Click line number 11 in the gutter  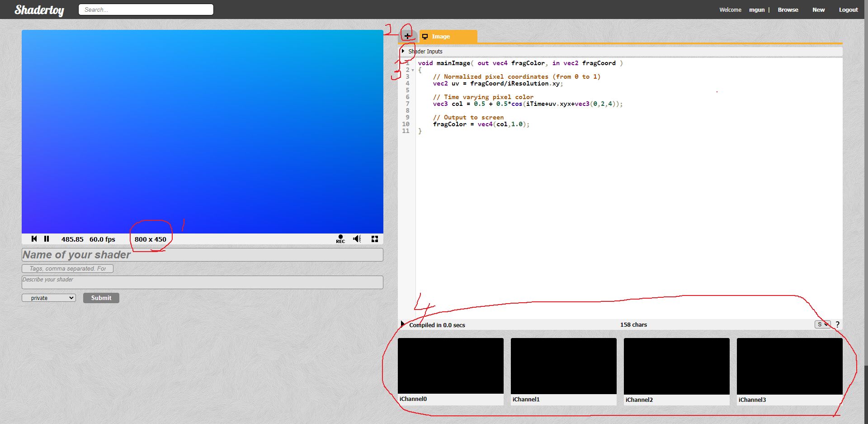[406, 131]
